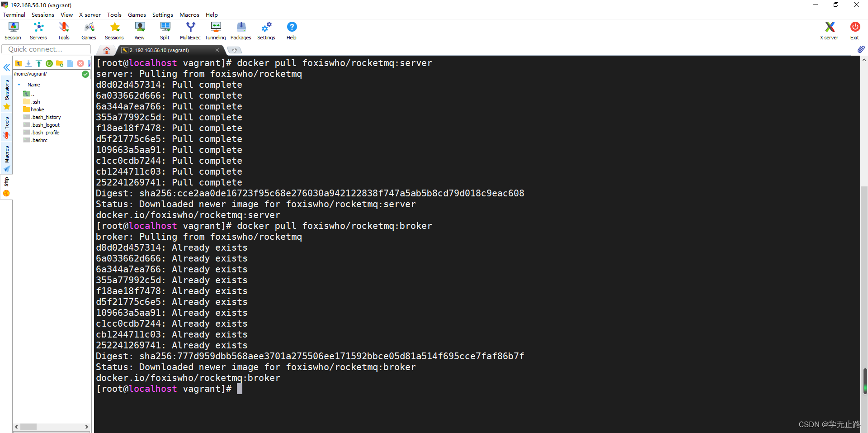Click SFTP scrollbar right arrow

point(87,427)
